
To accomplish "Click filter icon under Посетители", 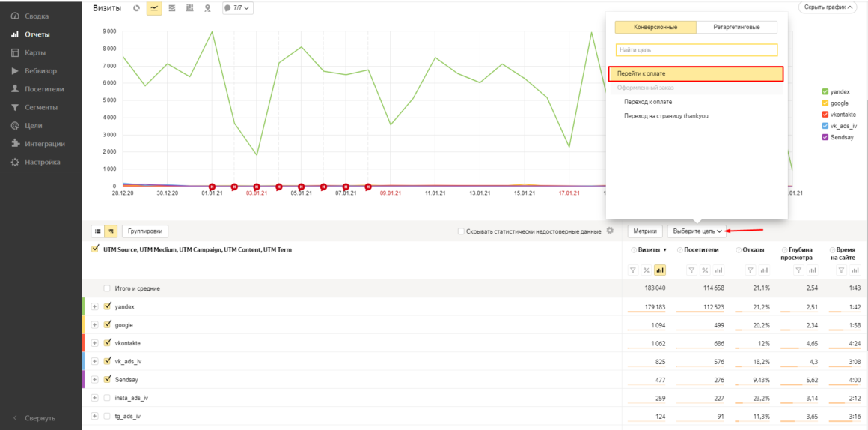I will point(691,270).
